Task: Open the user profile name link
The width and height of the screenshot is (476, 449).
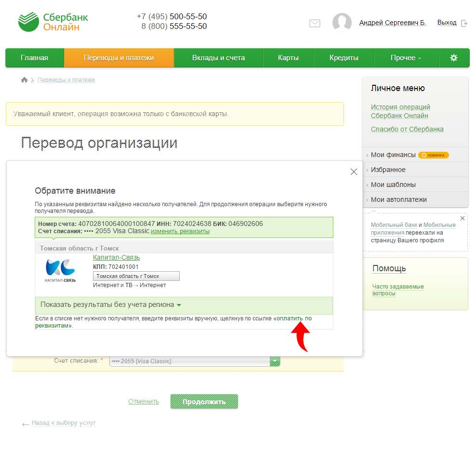Action: (393, 23)
